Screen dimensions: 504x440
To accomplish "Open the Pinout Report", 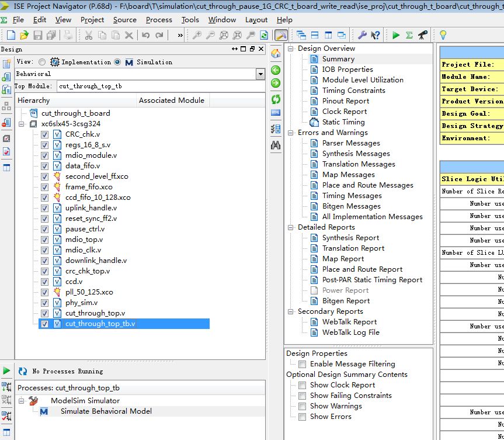I will [346, 101].
